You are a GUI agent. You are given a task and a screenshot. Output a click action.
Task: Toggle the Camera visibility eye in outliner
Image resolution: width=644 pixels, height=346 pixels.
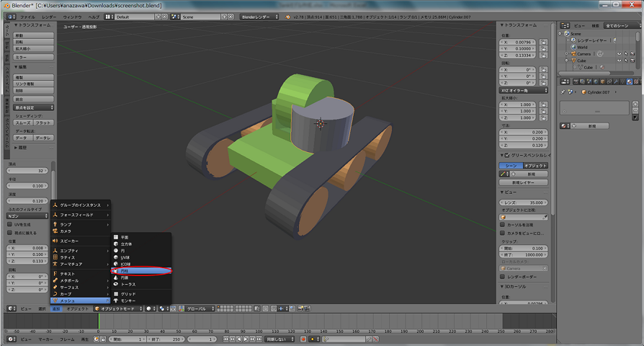[618, 54]
